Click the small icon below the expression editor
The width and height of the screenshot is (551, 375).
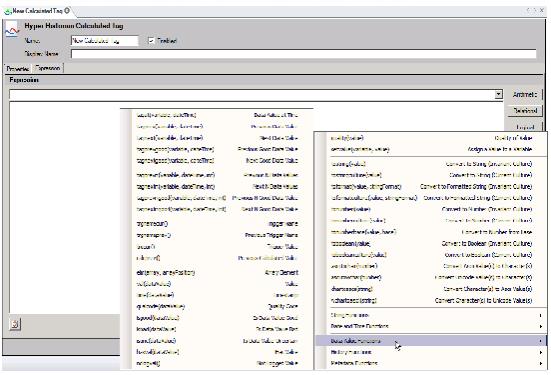pos(14,324)
